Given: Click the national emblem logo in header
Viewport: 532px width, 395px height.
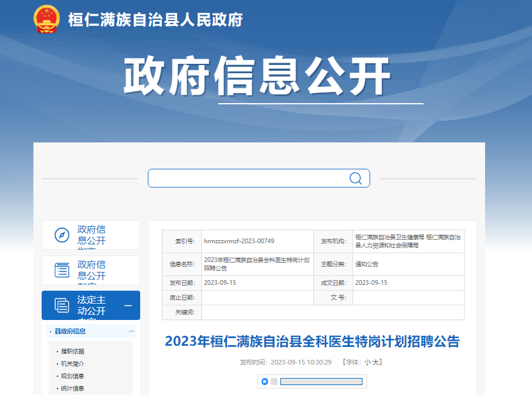Looking at the screenshot, I should (x=46, y=19).
